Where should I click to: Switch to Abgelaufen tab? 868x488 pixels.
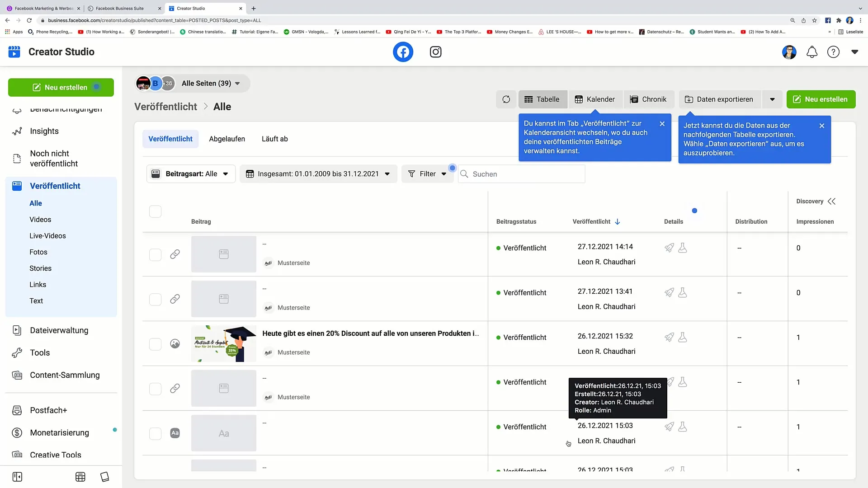tap(226, 139)
